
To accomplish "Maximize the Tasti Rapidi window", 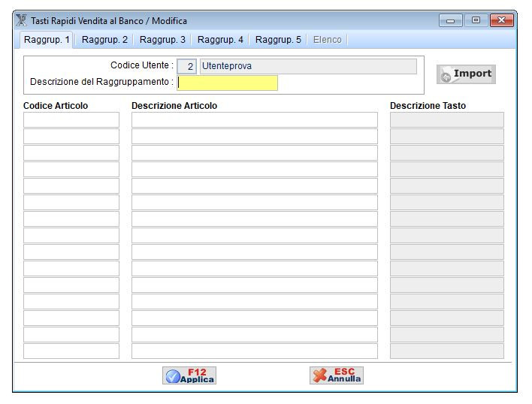I will coord(476,20).
